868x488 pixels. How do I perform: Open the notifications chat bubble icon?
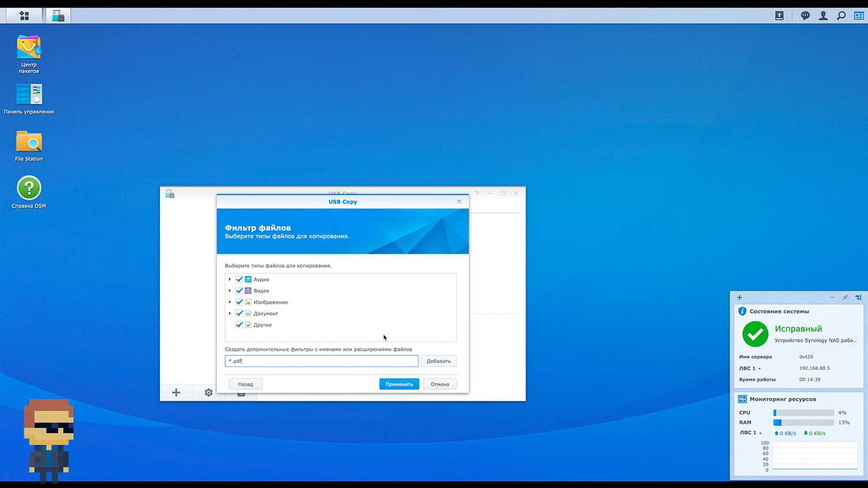pyautogui.click(x=805, y=16)
